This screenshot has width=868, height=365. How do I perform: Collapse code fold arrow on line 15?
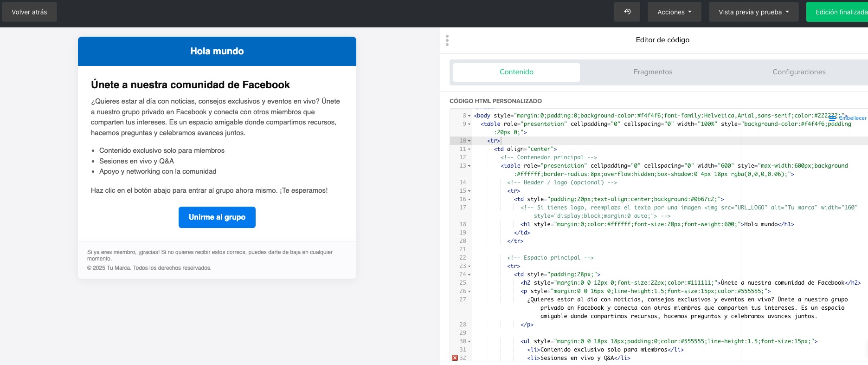pyautogui.click(x=469, y=191)
